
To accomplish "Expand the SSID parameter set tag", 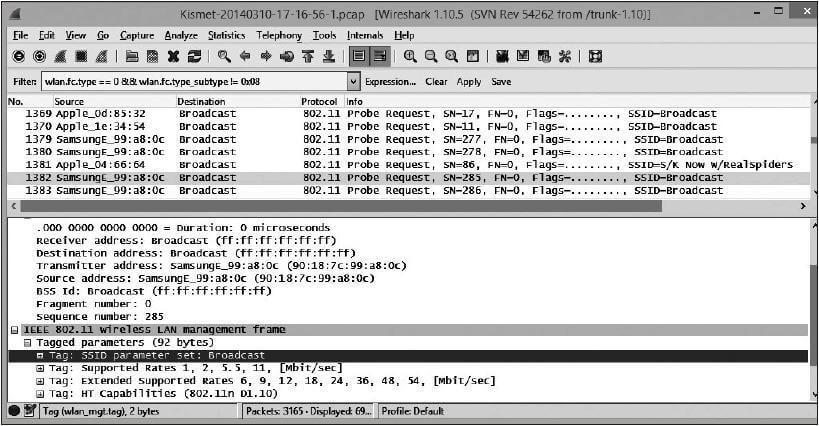I will click(x=40, y=355).
